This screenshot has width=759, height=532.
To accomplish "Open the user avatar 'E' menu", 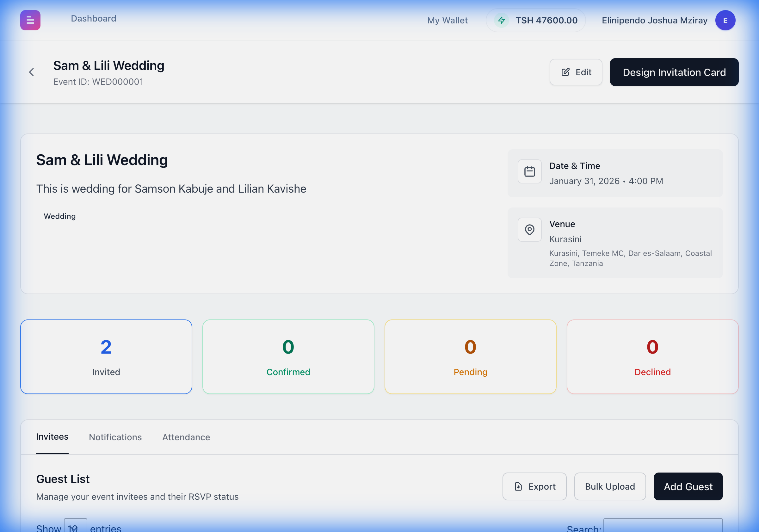I will pyautogui.click(x=725, y=20).
